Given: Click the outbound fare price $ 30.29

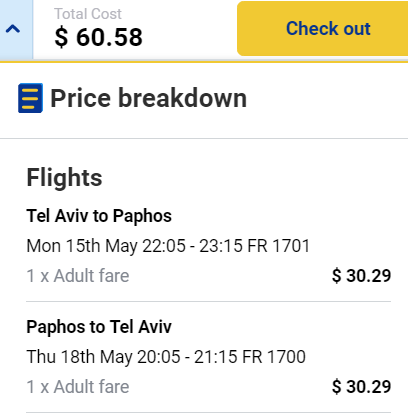Looking at the screenshot, I should 361,276.
